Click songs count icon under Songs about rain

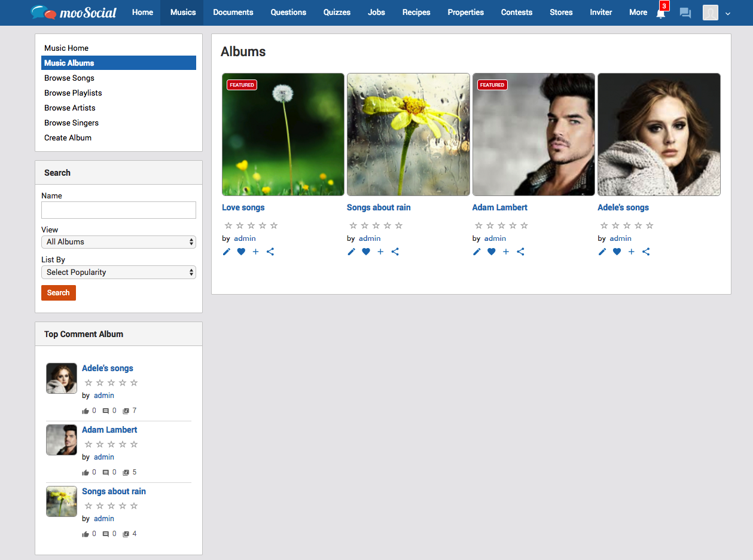click(x=126, y=534)
